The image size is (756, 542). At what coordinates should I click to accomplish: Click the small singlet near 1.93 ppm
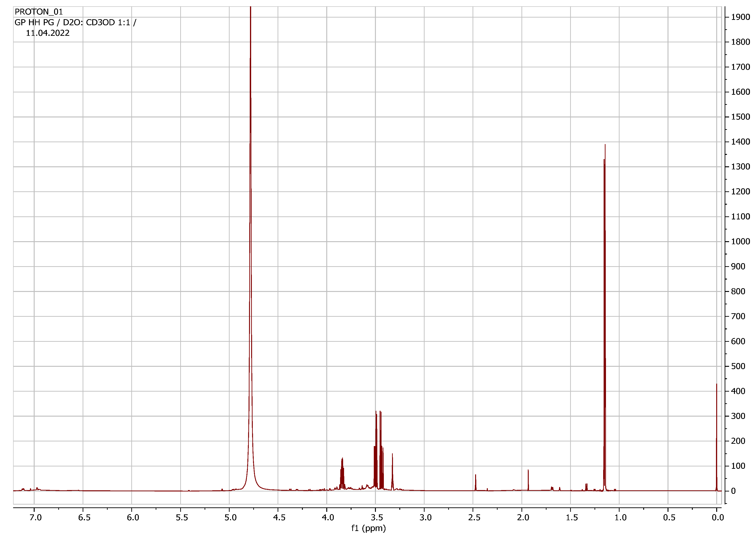[528, 480]
